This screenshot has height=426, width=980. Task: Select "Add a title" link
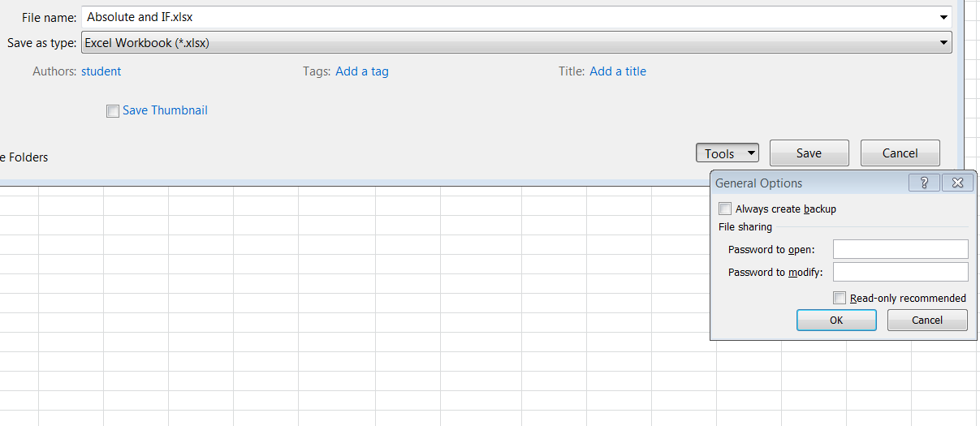pos(618,71)
